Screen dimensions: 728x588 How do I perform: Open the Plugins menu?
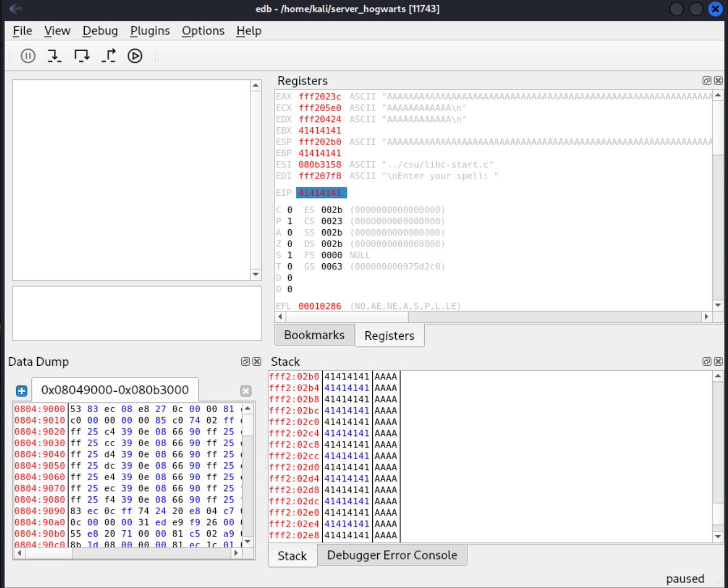click(150, 31)
